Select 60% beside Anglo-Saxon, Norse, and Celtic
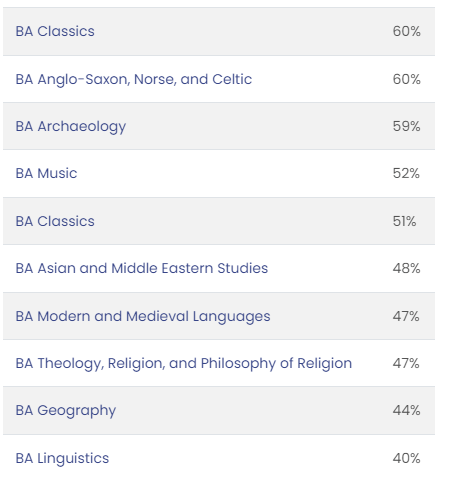The image size is (449, 479). coord(406,79)
